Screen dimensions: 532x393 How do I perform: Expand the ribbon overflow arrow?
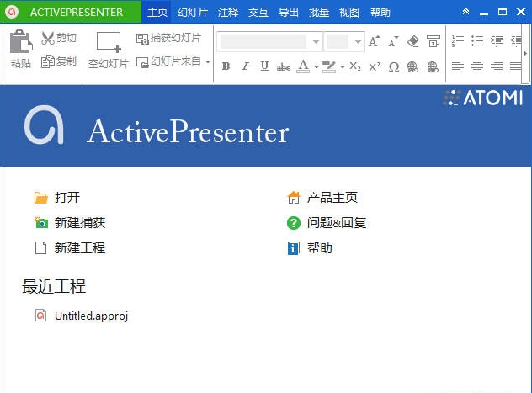point(525,53)
